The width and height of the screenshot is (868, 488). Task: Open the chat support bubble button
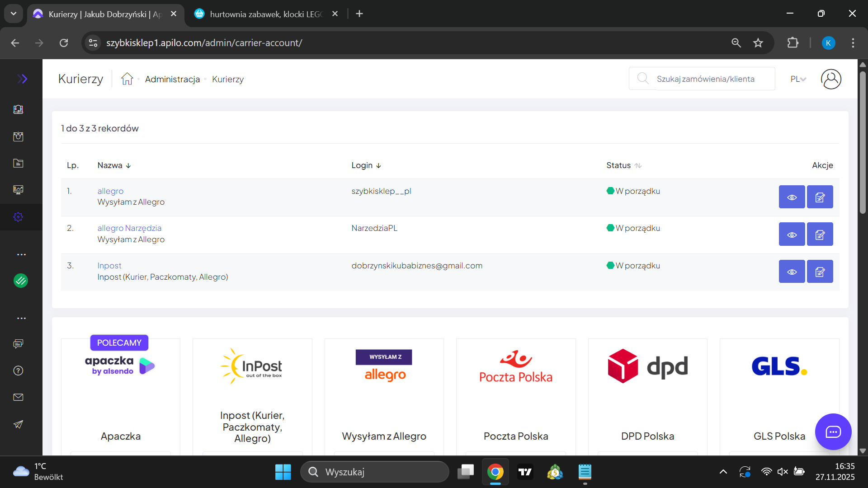833,432
